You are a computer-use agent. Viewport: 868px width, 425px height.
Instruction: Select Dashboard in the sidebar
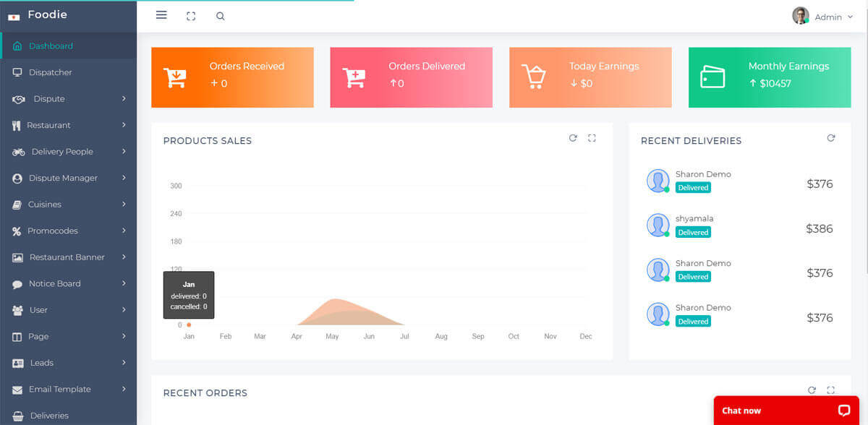coord(51,44)
